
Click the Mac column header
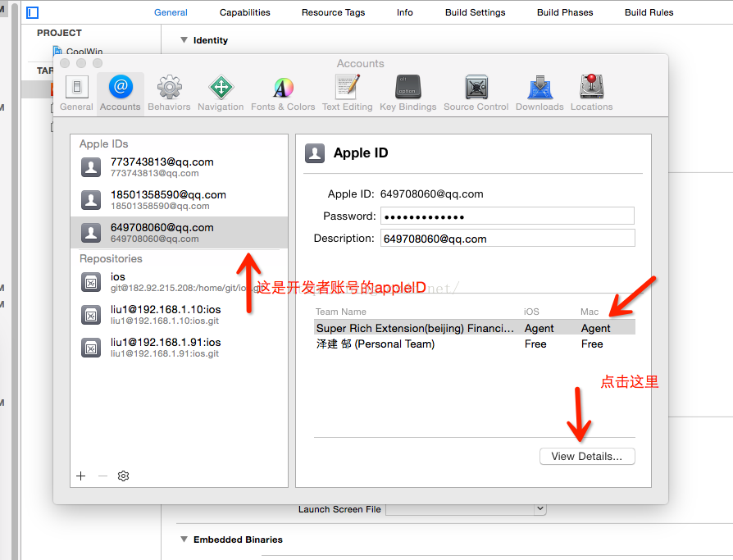click(590, 312)
